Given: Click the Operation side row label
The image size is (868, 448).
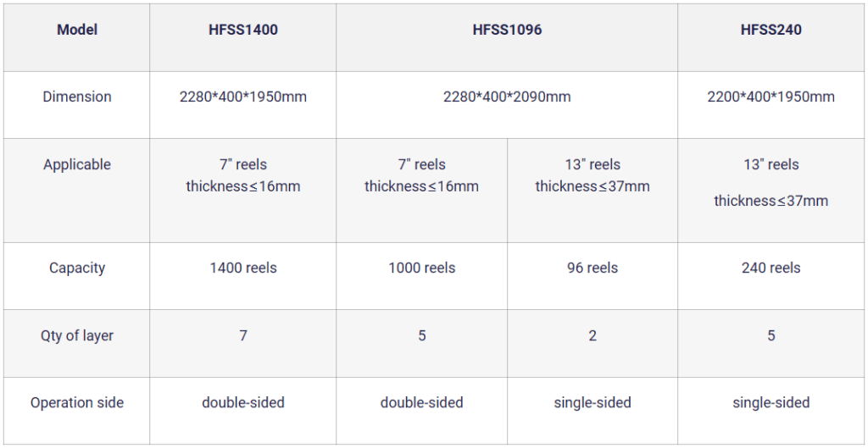Looking at the screenshot, I should 77,402.
